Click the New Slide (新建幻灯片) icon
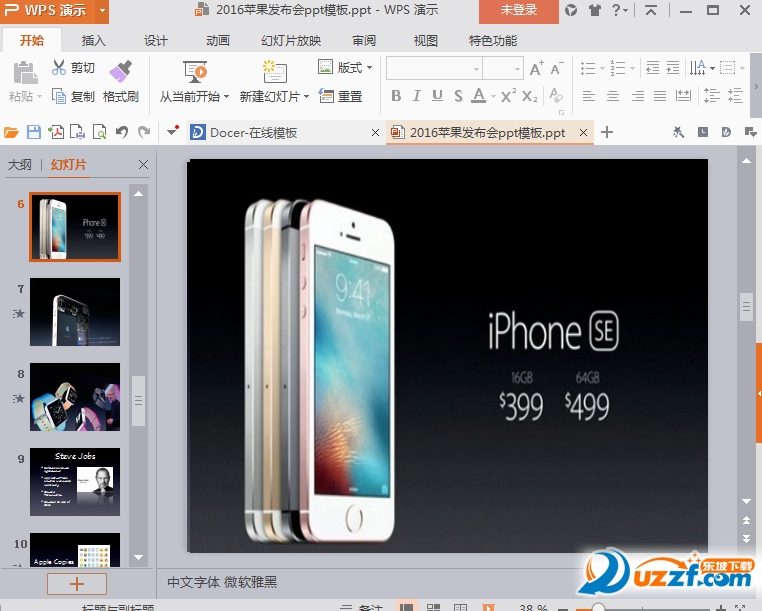The width and height of the screenshot is (762, 611). click(x=275, y=72)
